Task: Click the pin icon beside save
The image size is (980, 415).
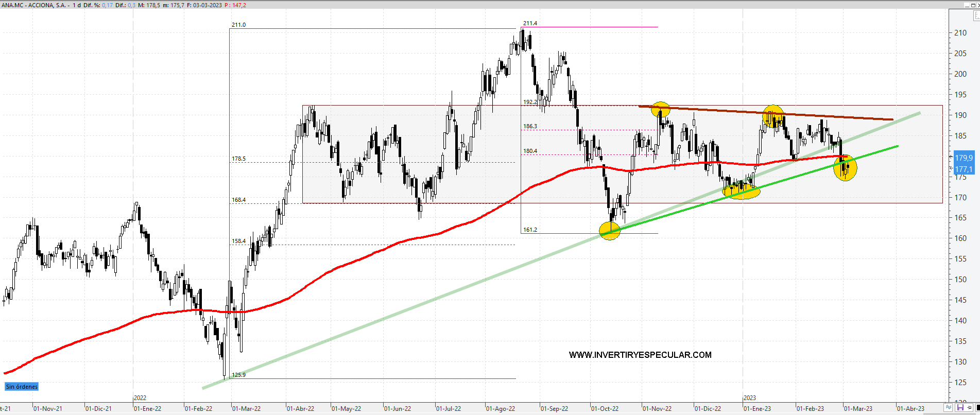Action: click(969, 408)
